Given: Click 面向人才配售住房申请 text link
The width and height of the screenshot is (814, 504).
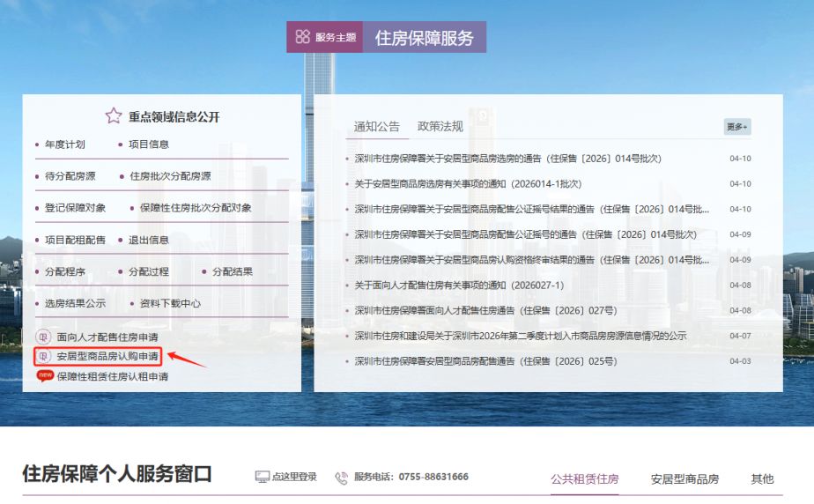Looking at the screenshot, I should pyautogui.click(x=107, y=337).
